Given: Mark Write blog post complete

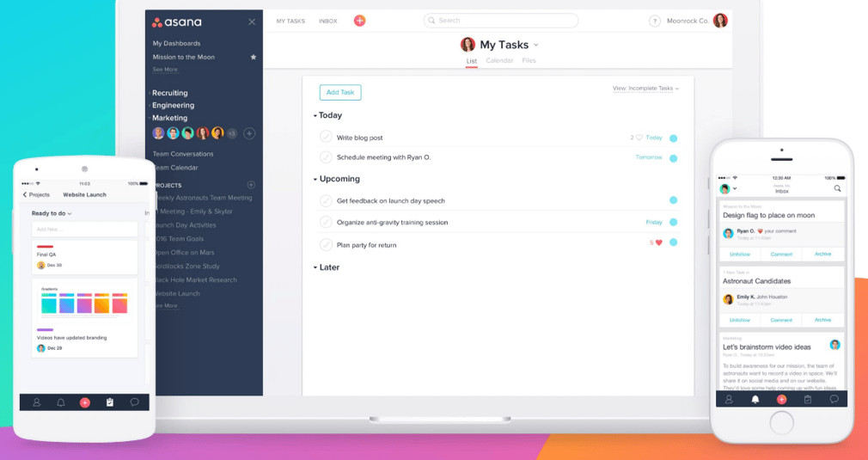Looking at the screenshot, I should click(326, 137).
